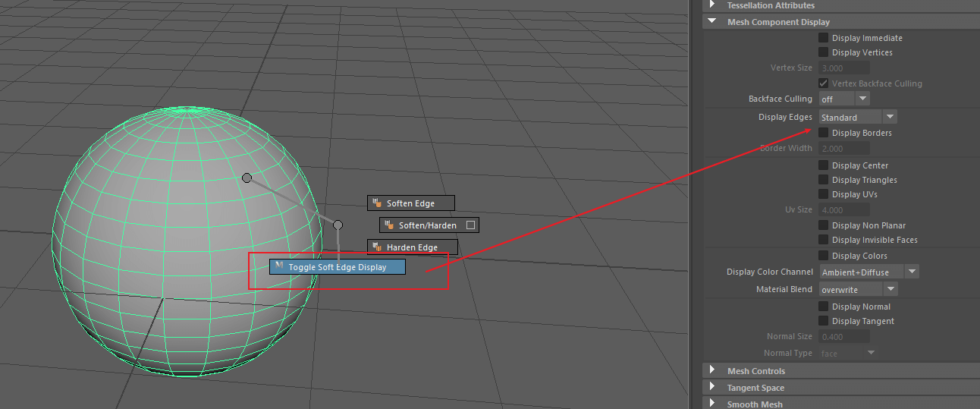Choose Harden Edge in marking menu
Screen dimensions: 980x409
coord(413,247)
